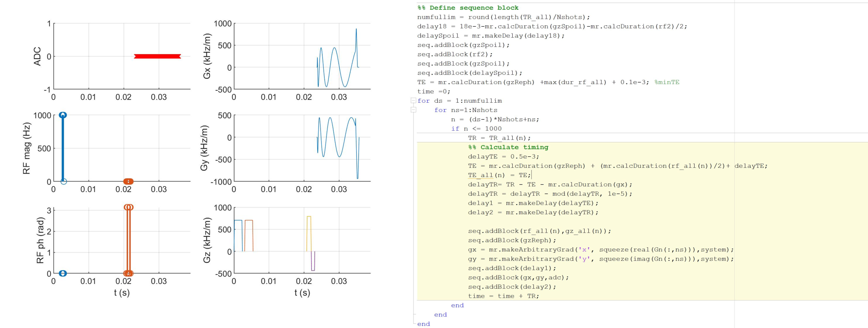The height and width of the screenshot is (328, 868).
Task: Click the yellow Gz gradient pulse
Action: coord(309,217)
